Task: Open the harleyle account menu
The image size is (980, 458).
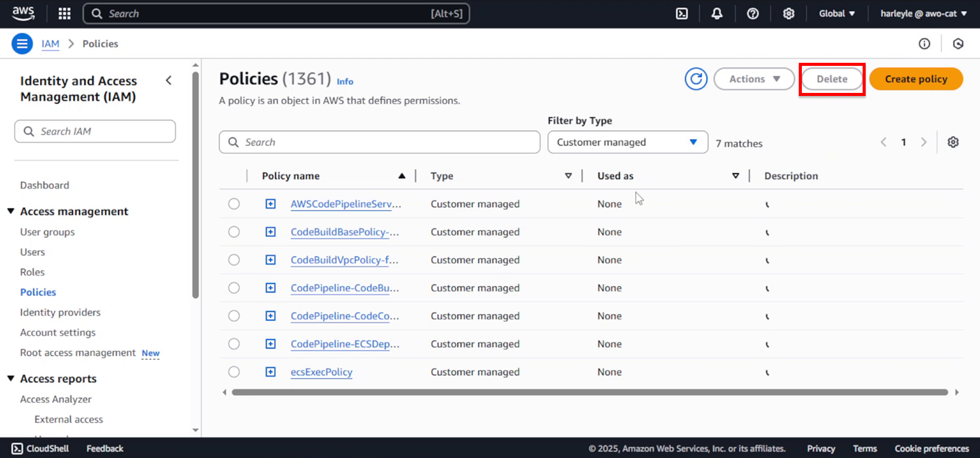Action: tap(923, 14)
